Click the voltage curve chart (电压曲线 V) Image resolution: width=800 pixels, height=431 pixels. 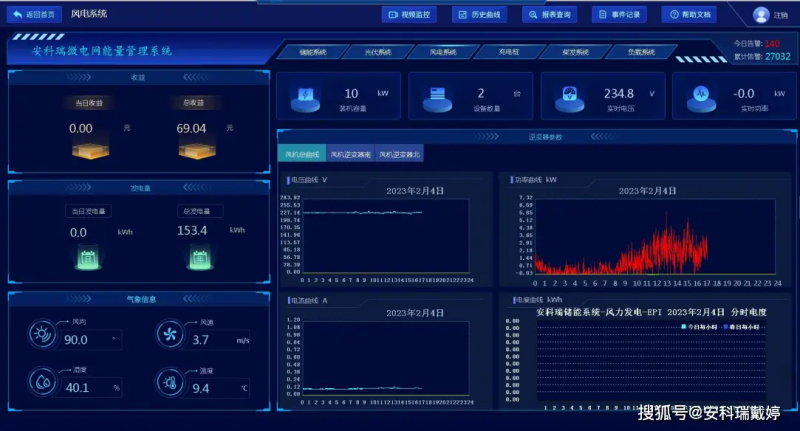385,236
